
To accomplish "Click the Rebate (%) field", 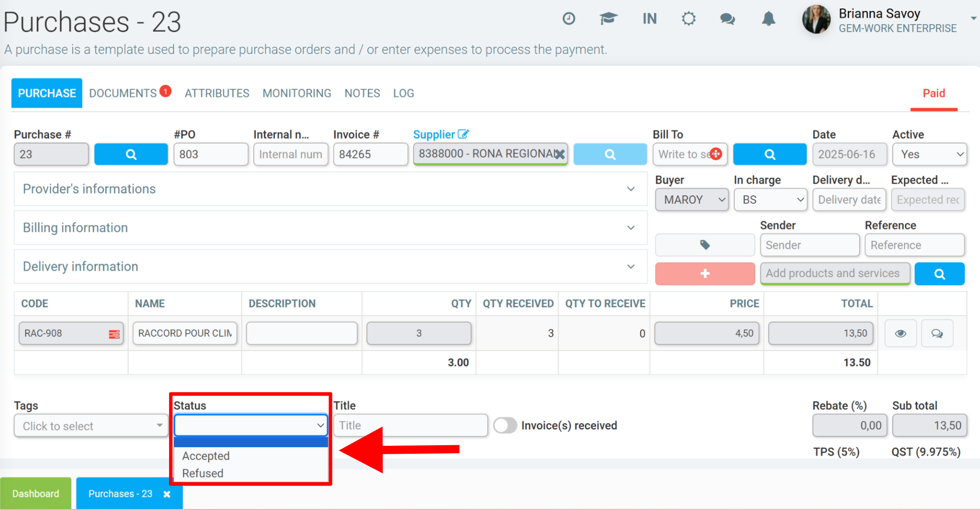I will point(850,426).
